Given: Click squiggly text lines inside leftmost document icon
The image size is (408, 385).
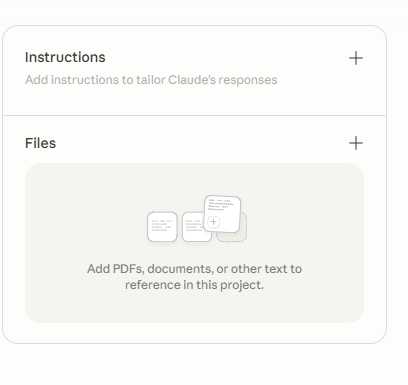Looking at the screenshot, I should click(162, 225).
